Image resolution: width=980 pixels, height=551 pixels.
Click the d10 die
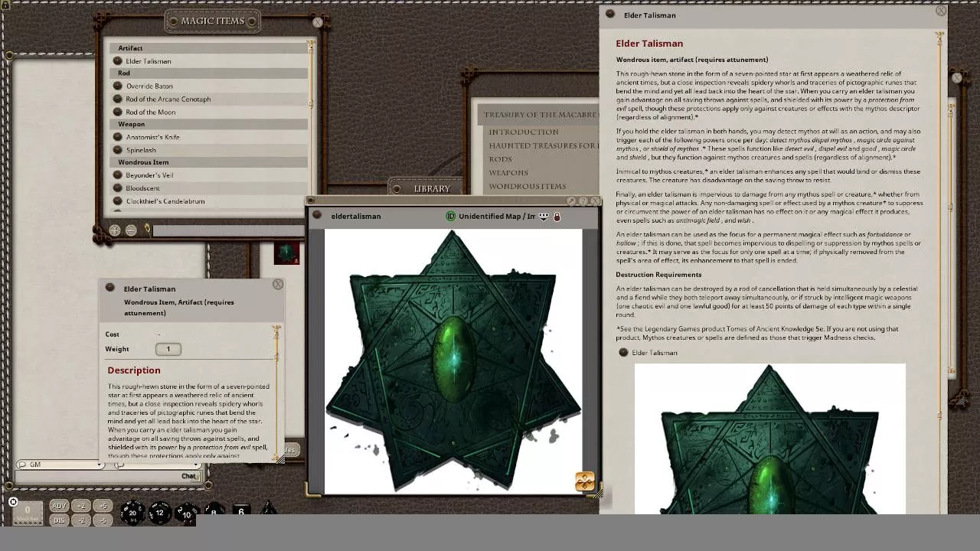pos(186,514)
